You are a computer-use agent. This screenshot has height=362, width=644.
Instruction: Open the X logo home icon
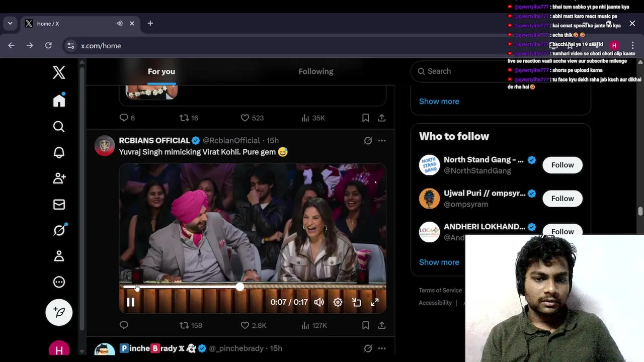[59, 73]
